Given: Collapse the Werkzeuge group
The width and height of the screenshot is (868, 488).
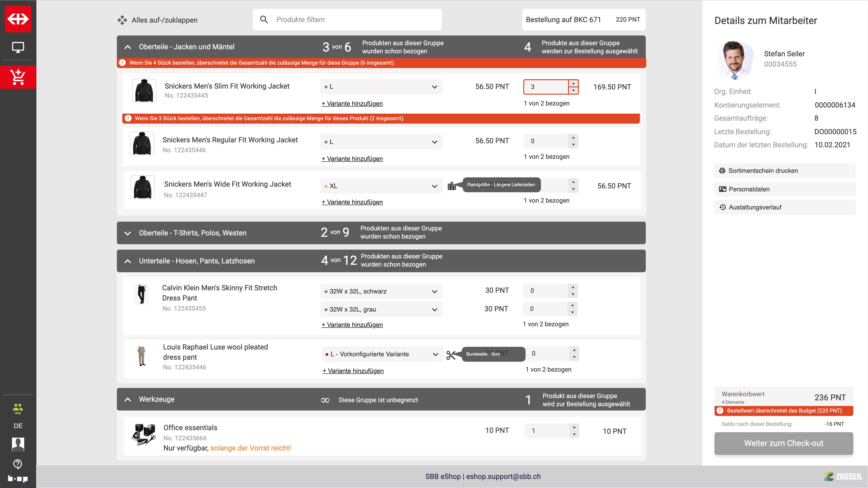Looking at the screenshot, I should coord(128,399).
